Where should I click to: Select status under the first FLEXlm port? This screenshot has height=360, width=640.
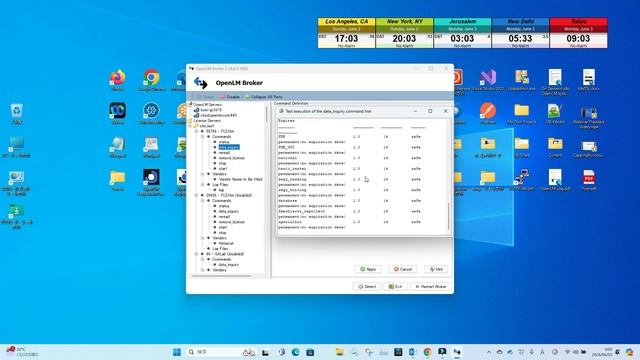(x=224, y=142)
